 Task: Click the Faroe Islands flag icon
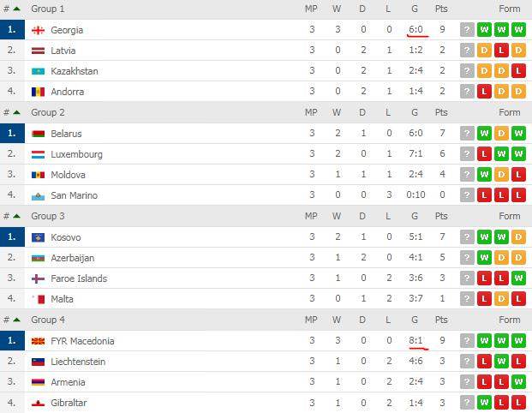38,278
